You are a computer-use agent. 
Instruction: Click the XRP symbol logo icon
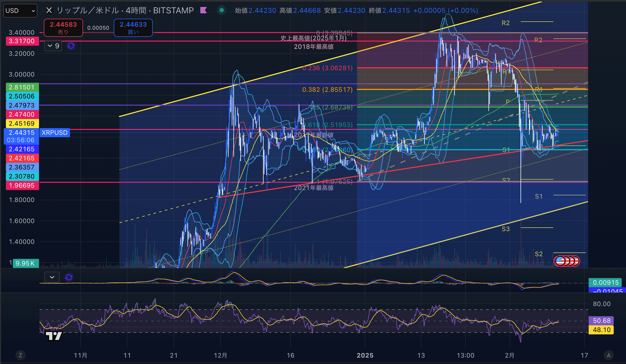[x=49, y=10]
